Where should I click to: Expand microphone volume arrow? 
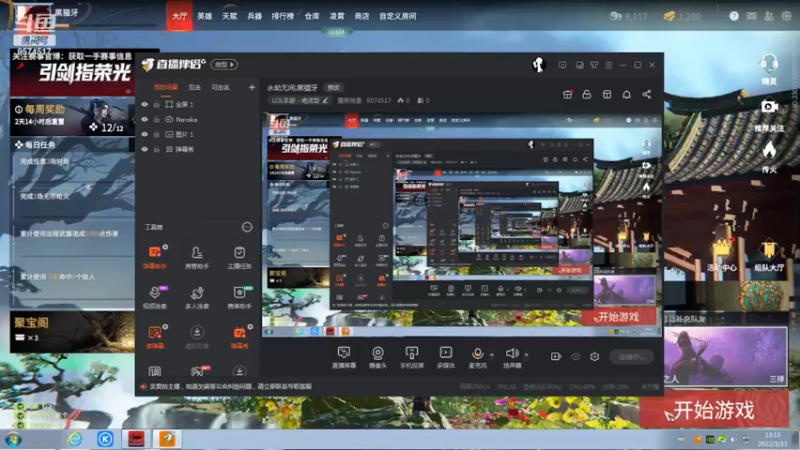point(492,355)
